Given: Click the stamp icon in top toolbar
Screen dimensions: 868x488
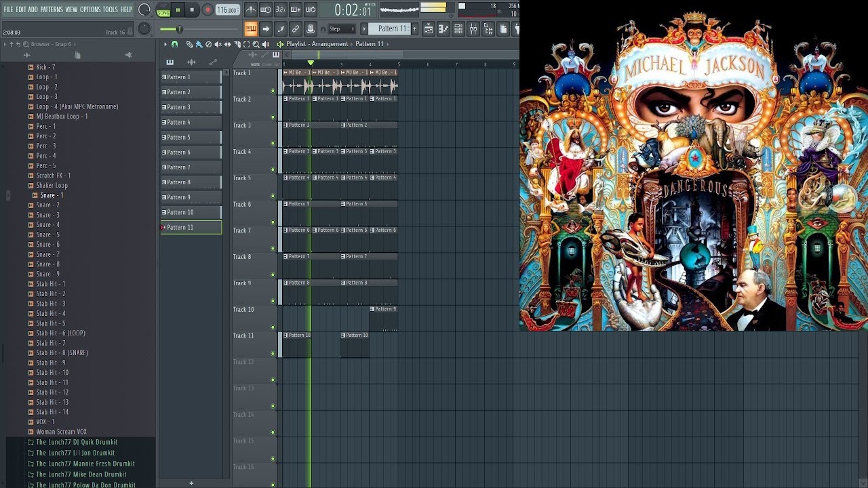Looking at the screenshot, I should coord(311,28).
